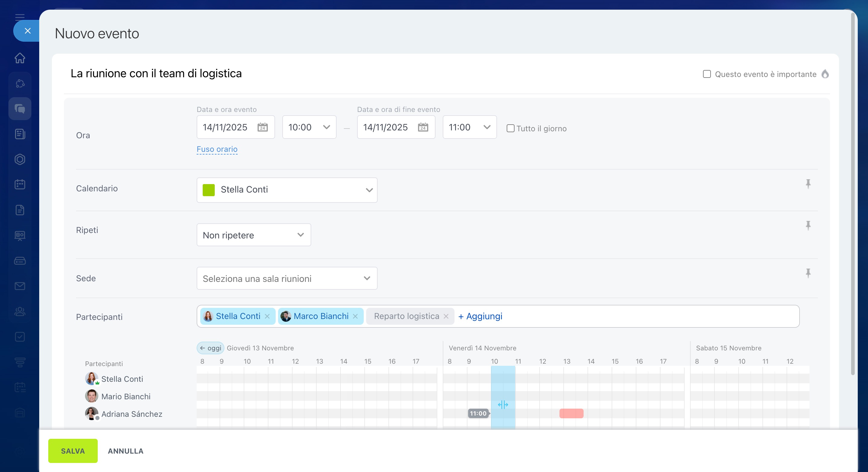The width and height of the screenshot is (868, 472).
Task: Pin the Sede field
Action: pos(808,273)
